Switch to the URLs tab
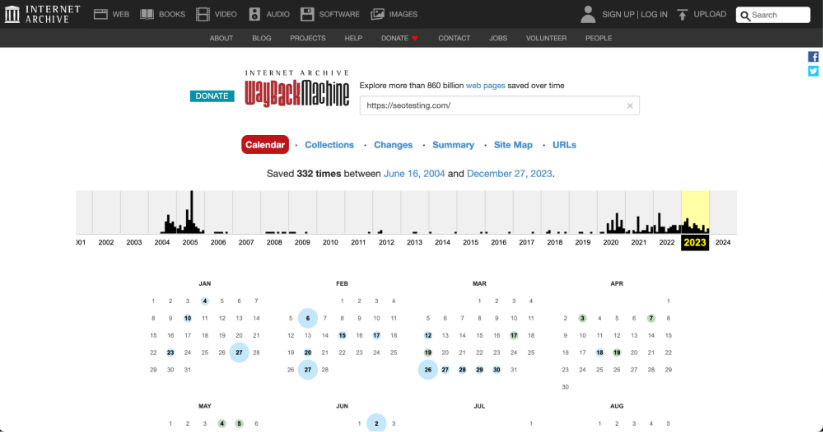The image size is (823, 432). tap(564, 145)
